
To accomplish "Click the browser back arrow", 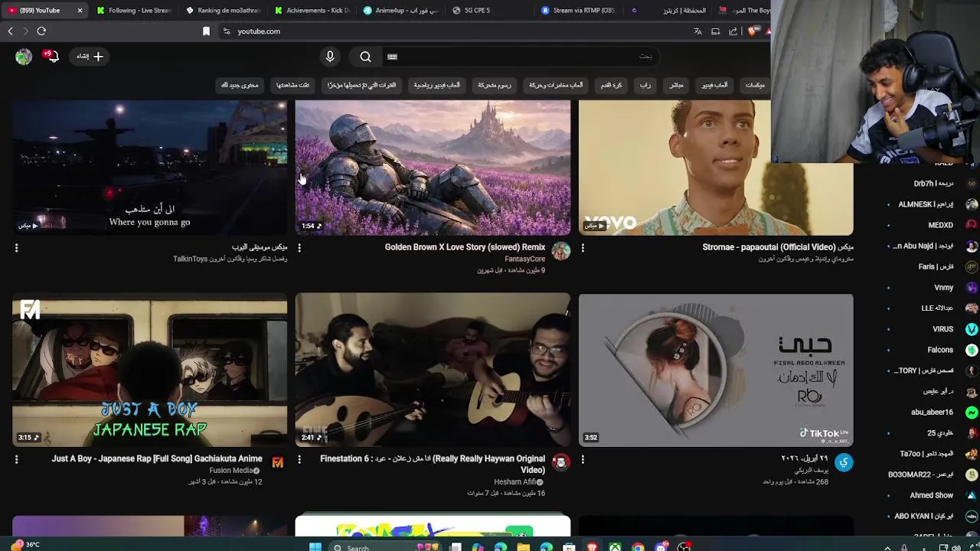I will click(11, 31).
